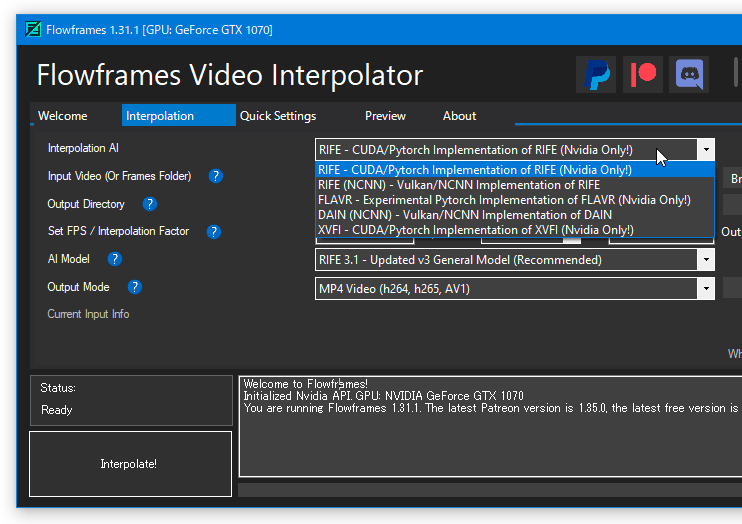This screenshot has width=742, height=524.
Task: Switch to the Preview tab
Action: [385, 116]
